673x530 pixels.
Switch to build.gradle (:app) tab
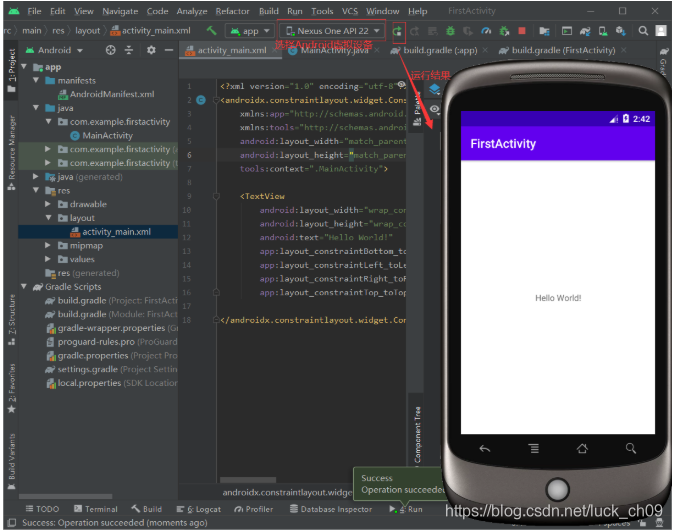click(440, 50)
